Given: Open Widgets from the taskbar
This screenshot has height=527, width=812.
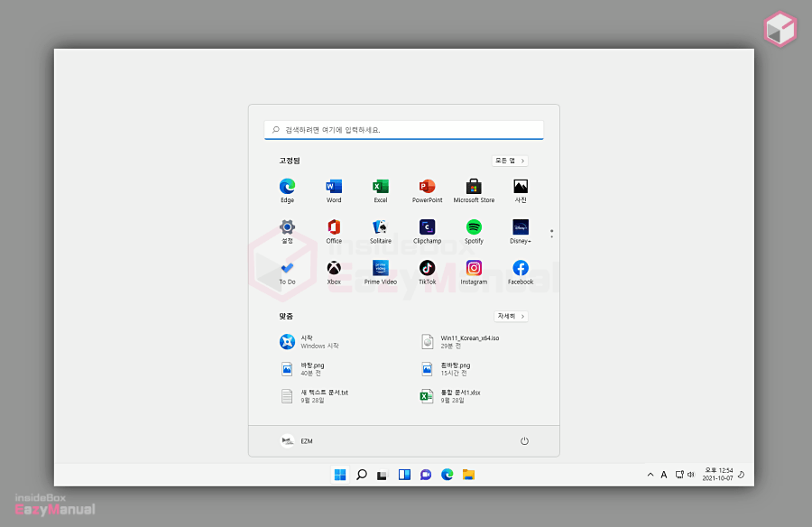Looking at the screenshot, I should point(404,475).
